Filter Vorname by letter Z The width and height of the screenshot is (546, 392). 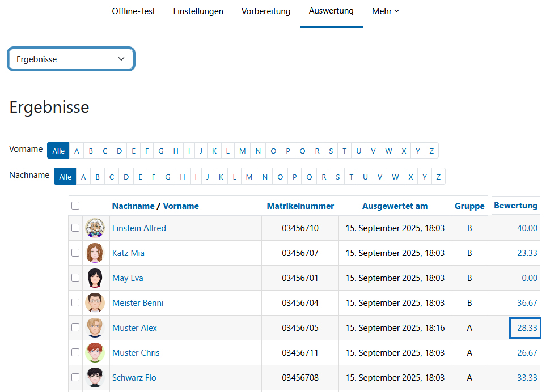(431, 151)
